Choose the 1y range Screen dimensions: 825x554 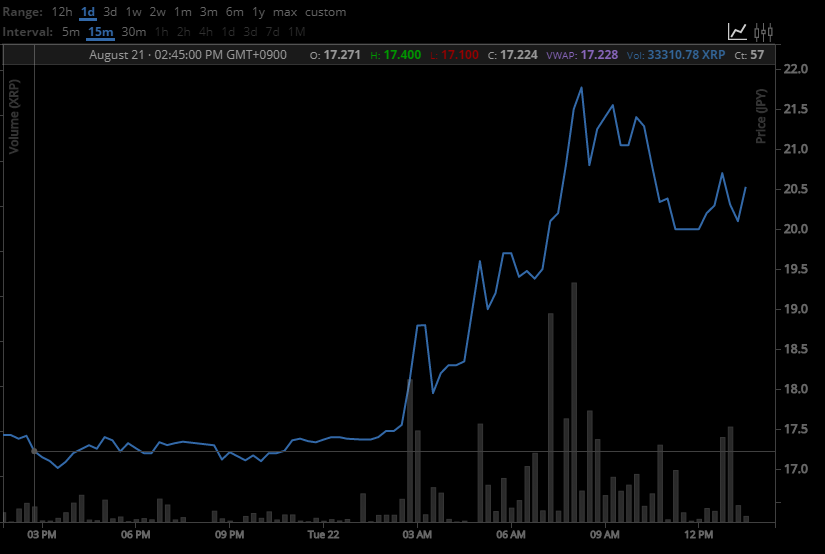tap(258, 12)
